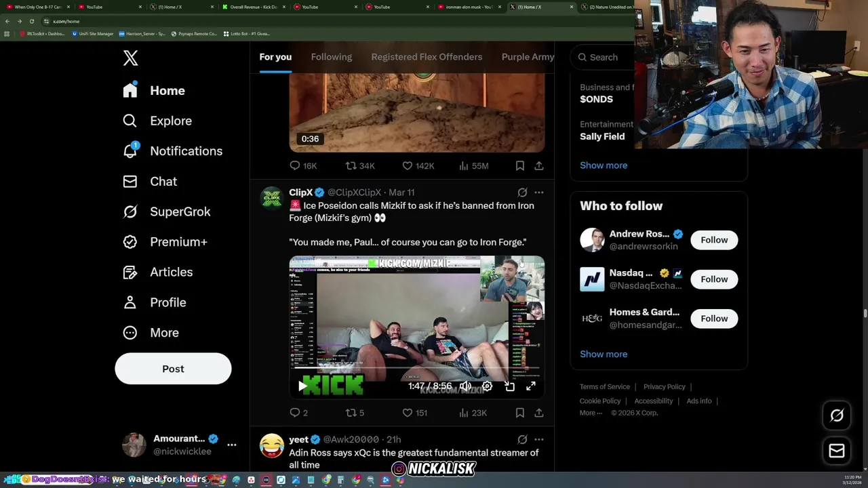Click the X logo in sidebar
This screenshot has height=488, width=868.
coord(131,58)
